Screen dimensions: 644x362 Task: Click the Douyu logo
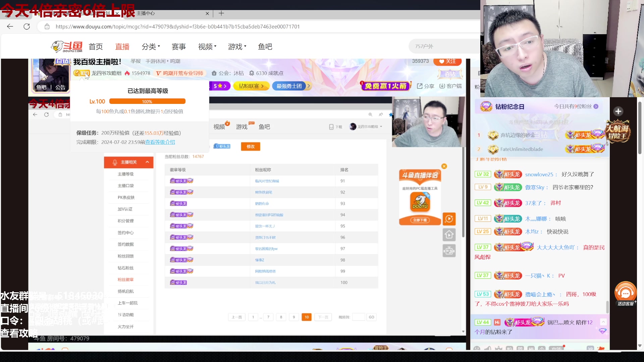[x=67, y=47]
